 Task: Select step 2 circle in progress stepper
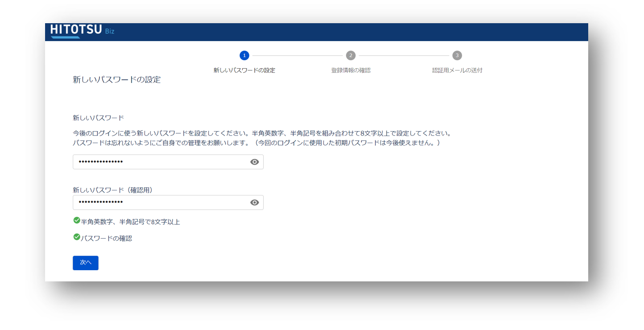pos(351,55)
